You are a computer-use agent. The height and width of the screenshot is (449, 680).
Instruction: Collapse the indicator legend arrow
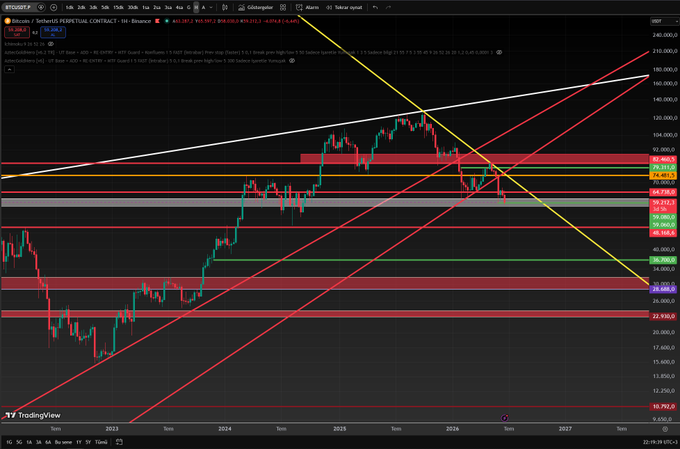(9, 69)
